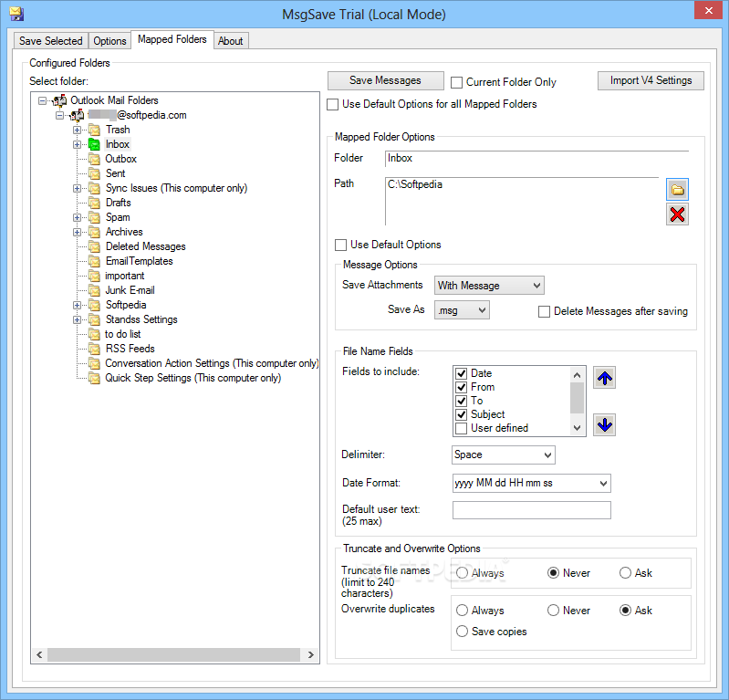Click the browse folder icon next to Path
Image resolution: width=729 pixels, height=700 pixels.
coord(677,189)
